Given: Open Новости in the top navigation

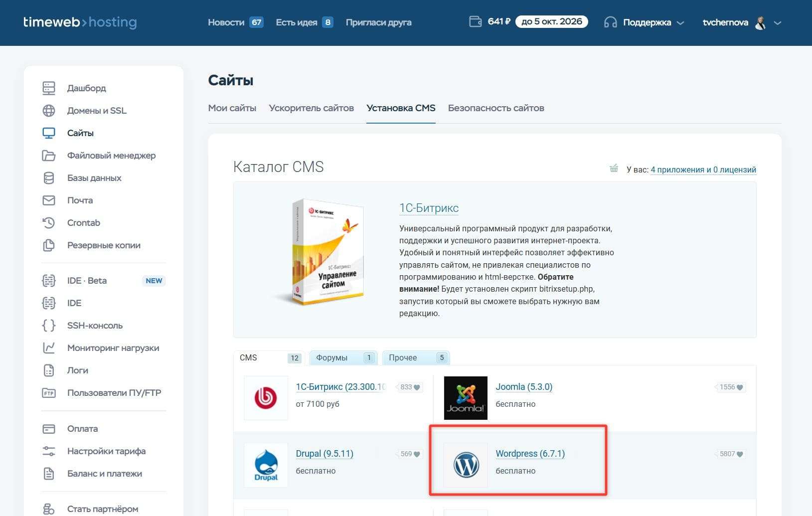Looking at the screenshot, I should [226, 22].
